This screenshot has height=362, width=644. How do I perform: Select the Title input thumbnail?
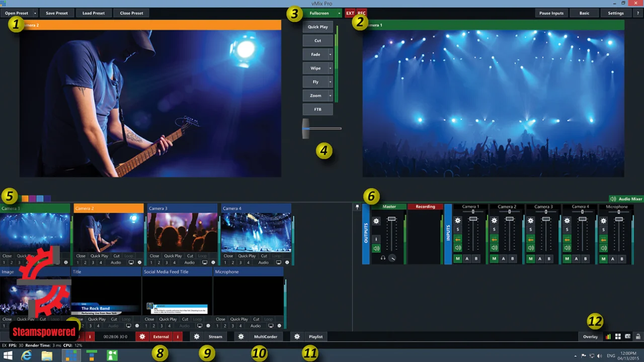click(106, 296)
